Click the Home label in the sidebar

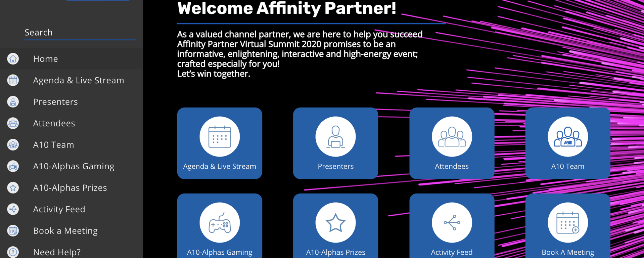tap(46, 59)
